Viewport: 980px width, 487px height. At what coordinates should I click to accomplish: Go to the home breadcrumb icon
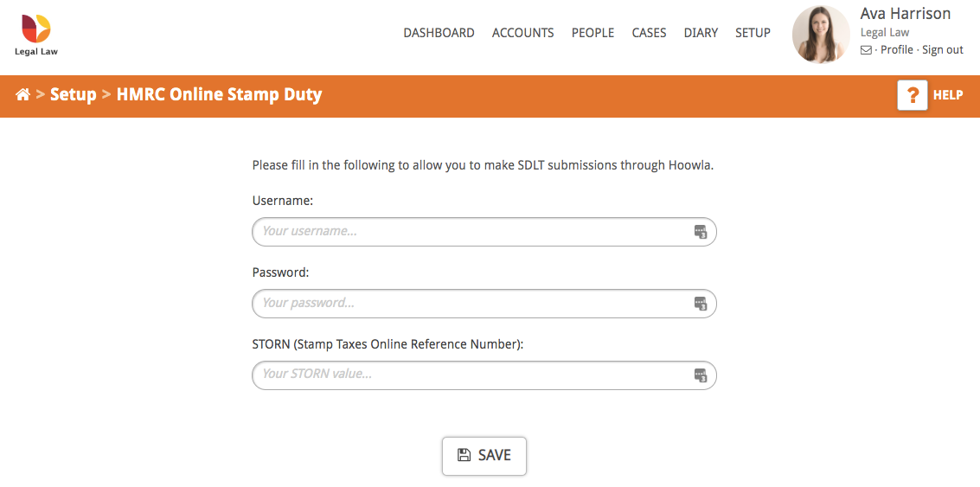[23, 95]
